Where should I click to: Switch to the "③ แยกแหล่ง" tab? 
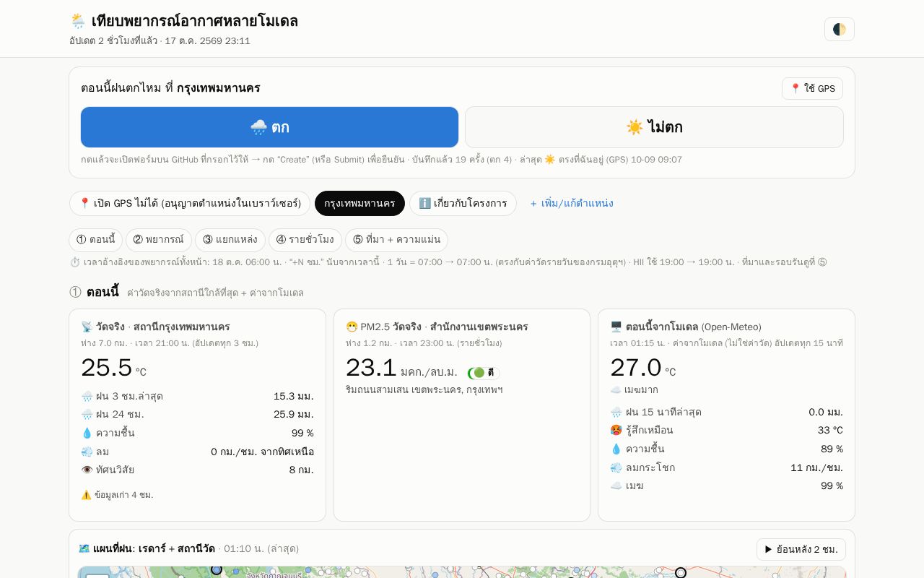[x=230, y=240]
